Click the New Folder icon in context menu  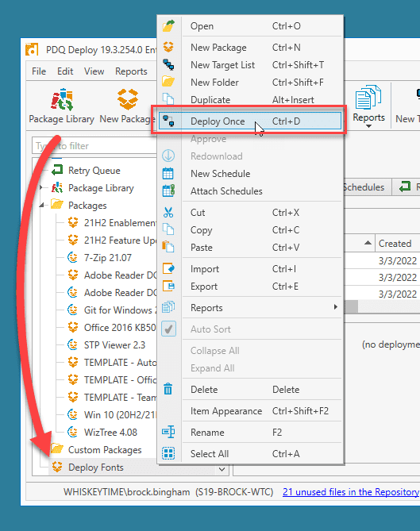(168, 82)
